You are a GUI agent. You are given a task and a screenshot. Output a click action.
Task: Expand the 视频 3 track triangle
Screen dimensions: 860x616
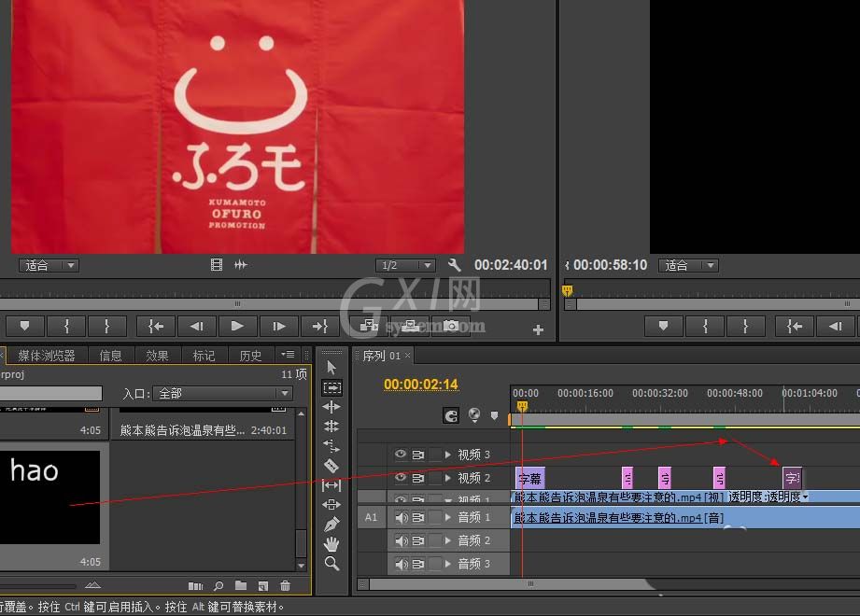pyautogui.click(x=448, y=455)
